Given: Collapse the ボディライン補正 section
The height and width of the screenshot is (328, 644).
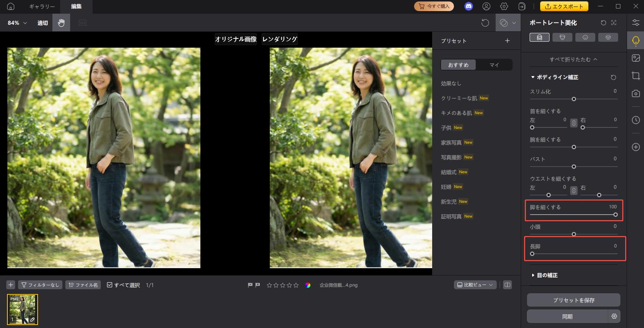Looking at the screenshot, I should (533, 77).
